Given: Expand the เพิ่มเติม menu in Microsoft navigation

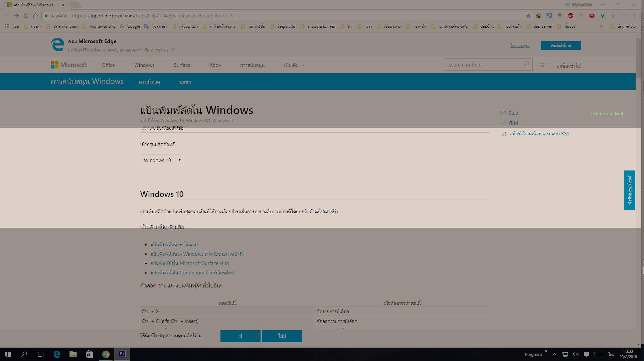Looking at the screenshot, I should pyautogui.click(x=294, y=65).
